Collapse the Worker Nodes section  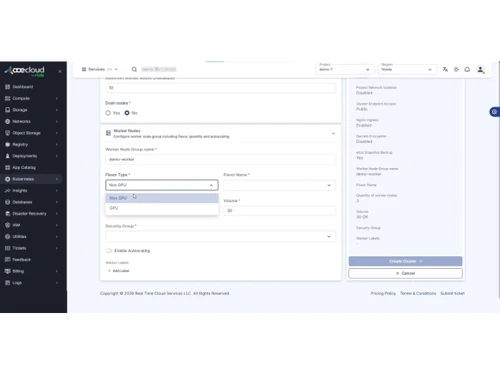click(333, 134)
